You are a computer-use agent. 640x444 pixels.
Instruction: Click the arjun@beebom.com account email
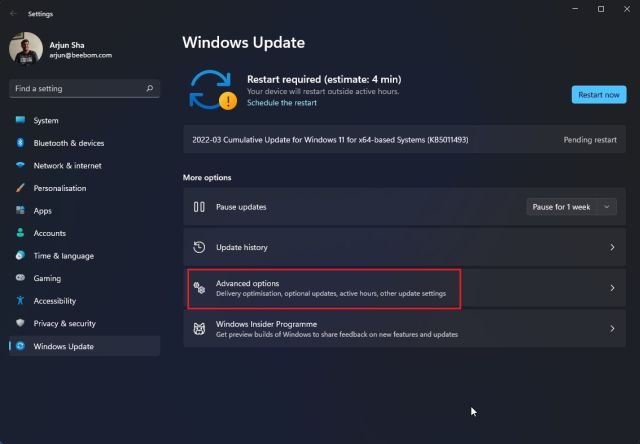click(80, 55)
